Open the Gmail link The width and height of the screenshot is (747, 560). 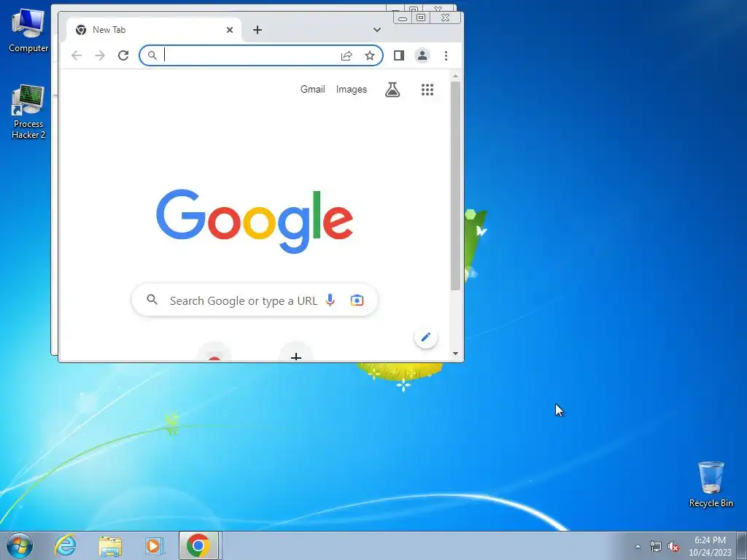[312, 90]
